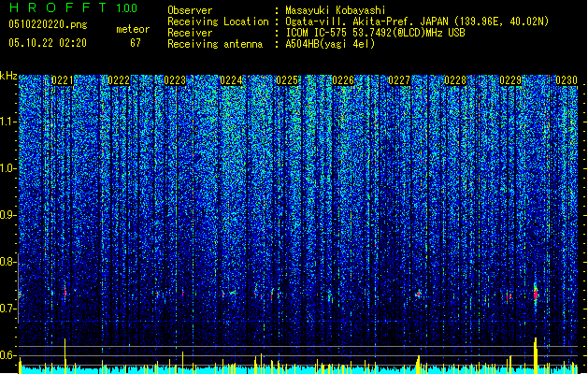Click the tall yellow power spike after 0221
Image resolution: width=588 pixels, height=374 pixels.
(65, 355)
